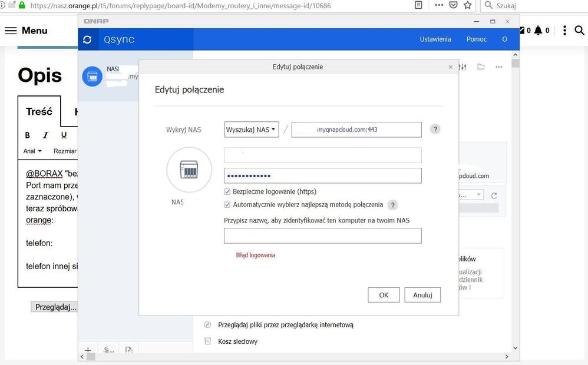Click the Qsync sync icon in header
Screen dimensions: 588x365
88,39
